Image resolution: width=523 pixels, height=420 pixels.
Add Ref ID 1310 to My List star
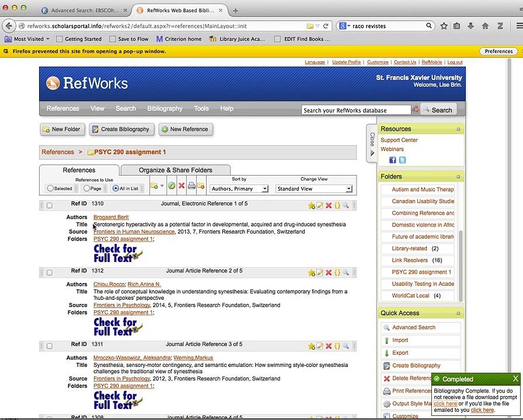point(312,206)
